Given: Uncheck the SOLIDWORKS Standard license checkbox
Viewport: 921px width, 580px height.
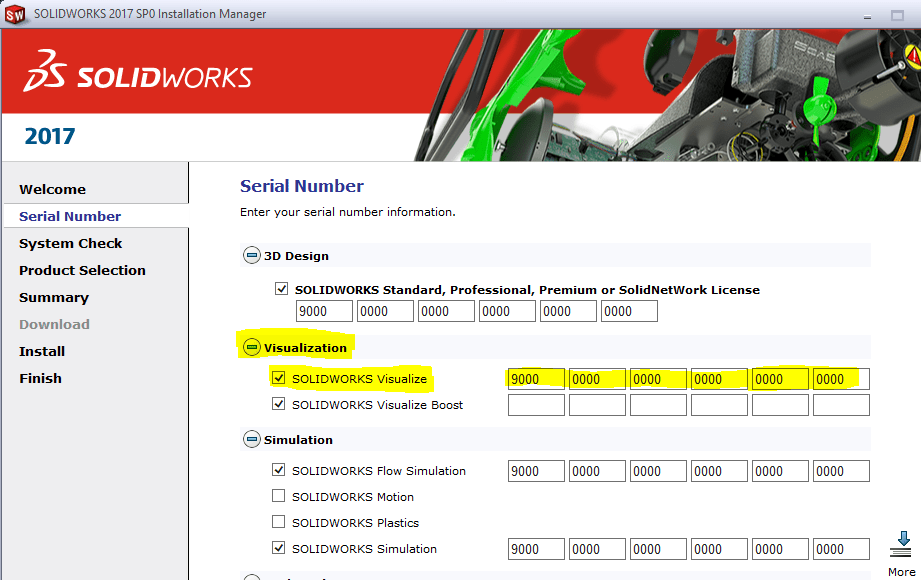Looking at the screenshot, I should pos(282,290).
